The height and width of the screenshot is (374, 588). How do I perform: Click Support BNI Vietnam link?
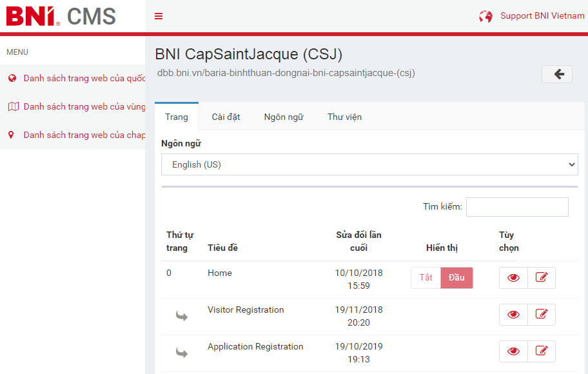542,16
